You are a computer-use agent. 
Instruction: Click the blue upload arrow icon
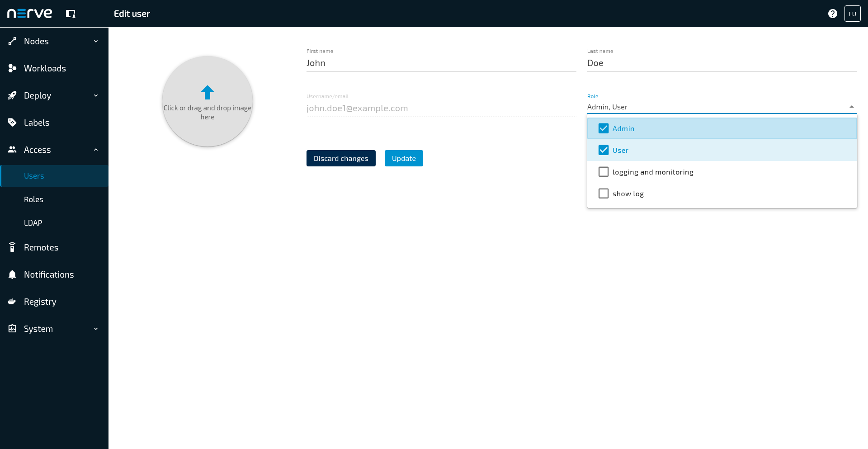tap(208, 92)
